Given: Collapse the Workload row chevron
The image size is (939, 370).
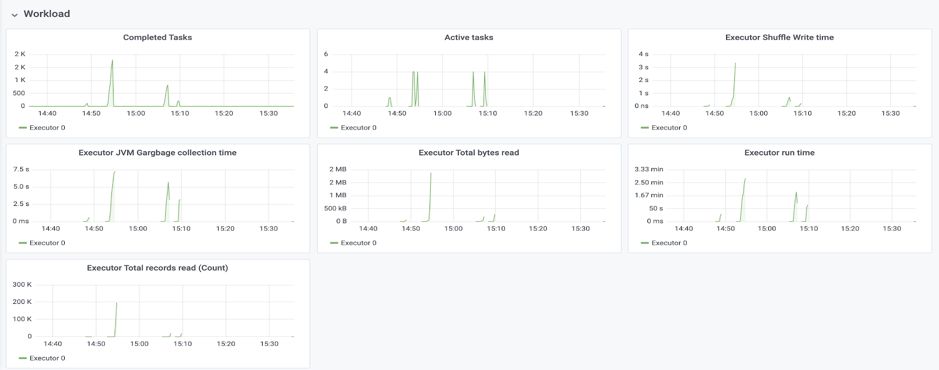Looking at the screenshot, I should pos(14,14).
